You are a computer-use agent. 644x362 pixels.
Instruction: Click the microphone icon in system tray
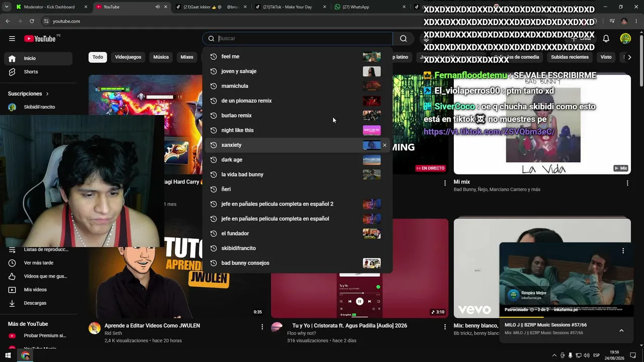570,355
